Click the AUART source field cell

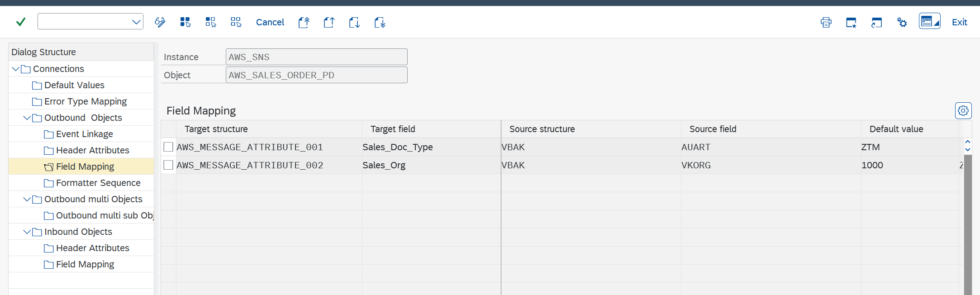tap(771, 147)
